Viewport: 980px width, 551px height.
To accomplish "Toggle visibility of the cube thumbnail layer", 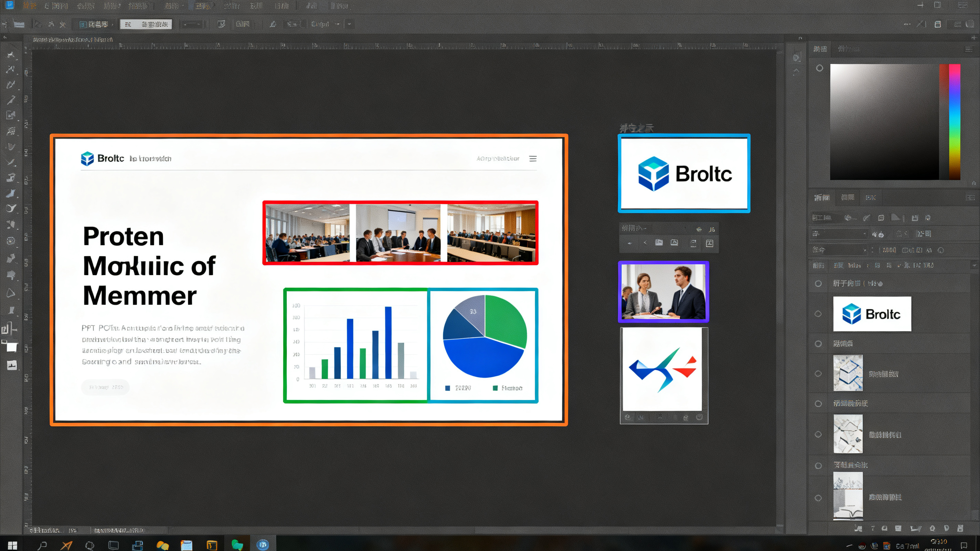I will coord(818,374).
